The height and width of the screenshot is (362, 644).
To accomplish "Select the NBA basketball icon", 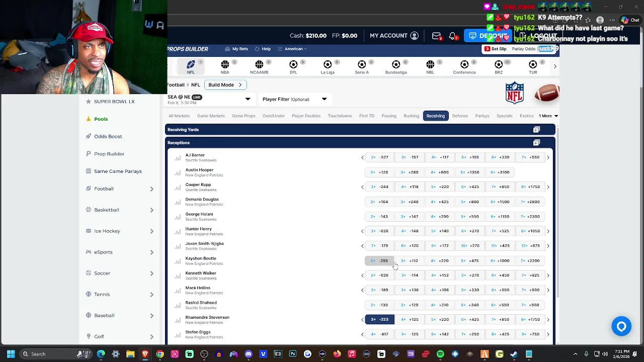I will (x=225, y=67).
